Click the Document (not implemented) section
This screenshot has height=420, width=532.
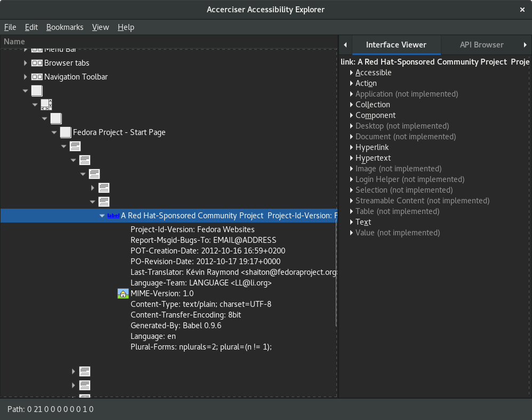406,137
